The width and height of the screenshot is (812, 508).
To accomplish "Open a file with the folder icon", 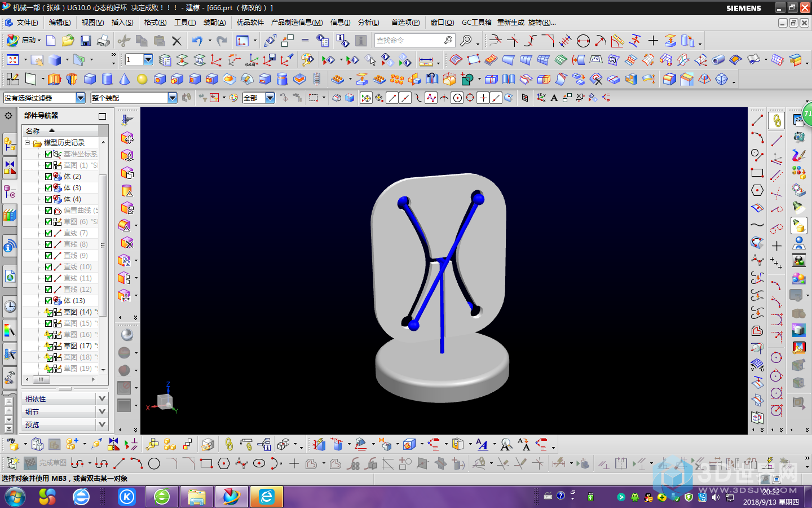I will (x=68, y=41).
